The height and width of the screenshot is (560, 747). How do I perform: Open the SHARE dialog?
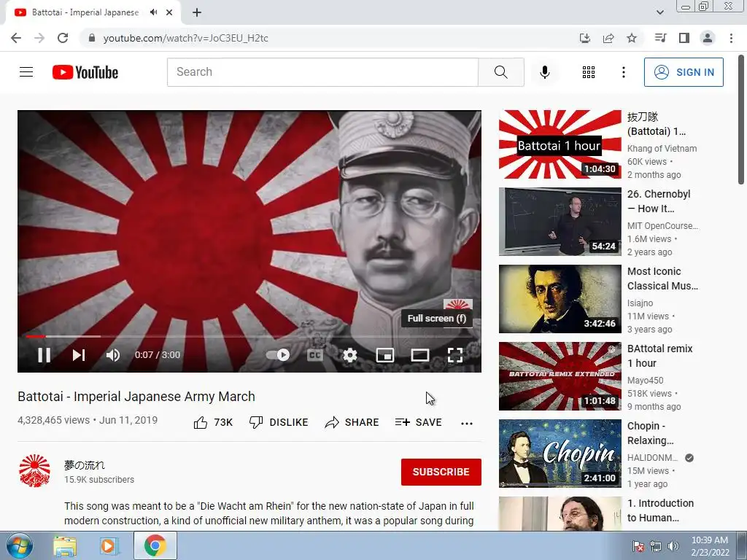(352, 422)
